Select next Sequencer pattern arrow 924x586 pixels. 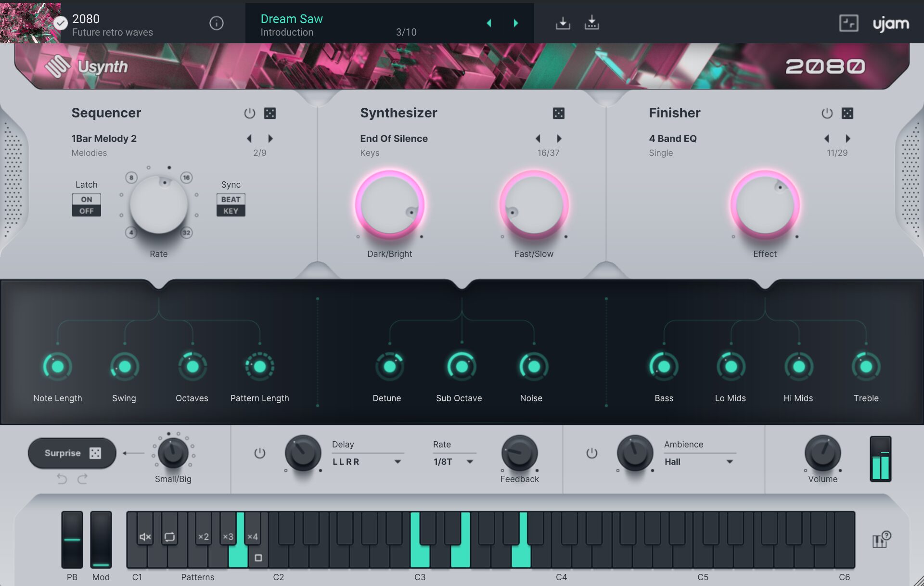[270, 139]
